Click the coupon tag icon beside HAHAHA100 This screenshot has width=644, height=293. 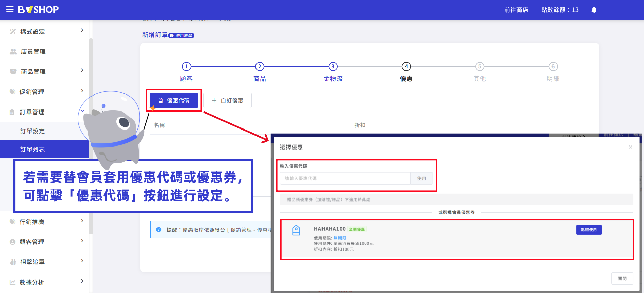coord(296,230)
